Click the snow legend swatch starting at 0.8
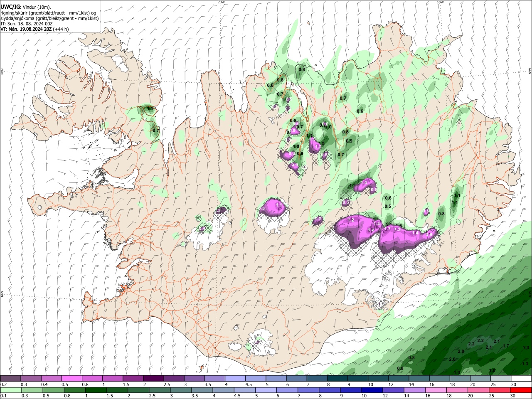532x399 pixels. pos(92,379)
